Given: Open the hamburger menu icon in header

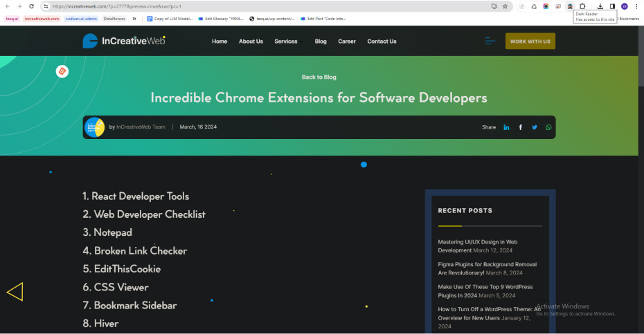Looking at the screenshot, I should coord(490,41).
